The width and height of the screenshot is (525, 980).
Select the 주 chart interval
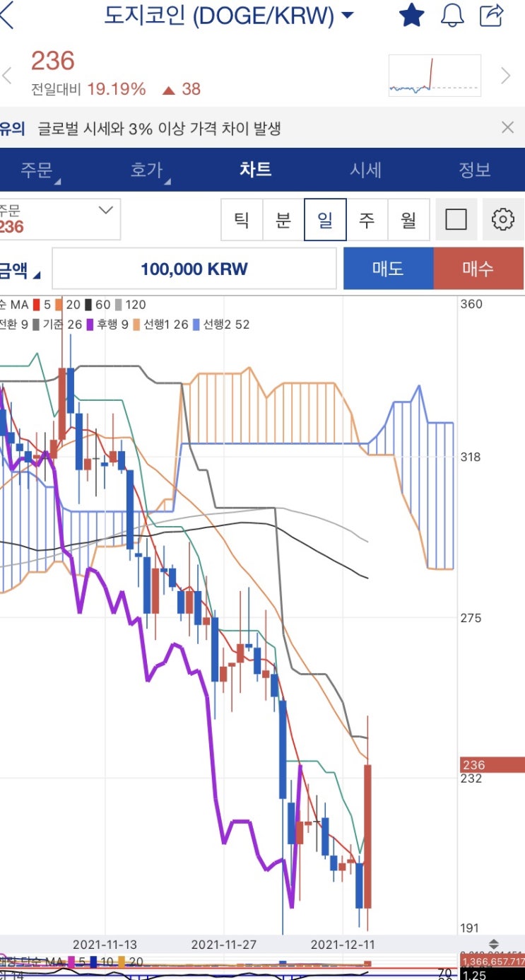(x=367, y=220)
